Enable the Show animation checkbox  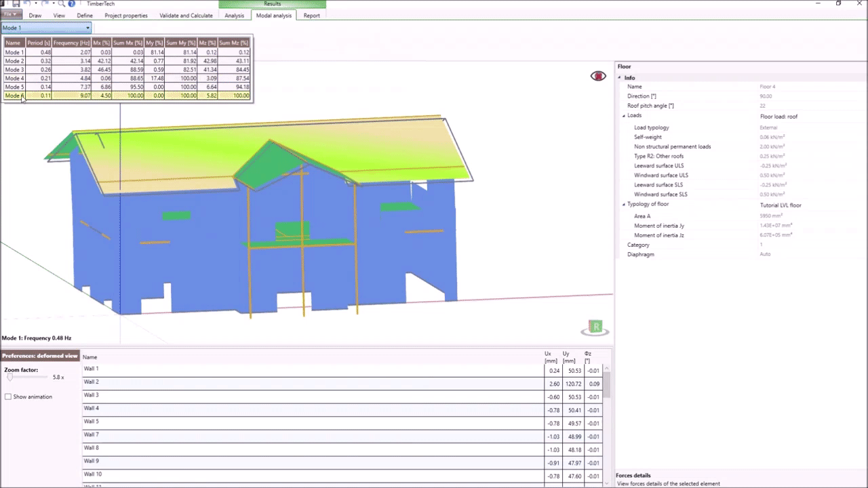pos(8,396)
